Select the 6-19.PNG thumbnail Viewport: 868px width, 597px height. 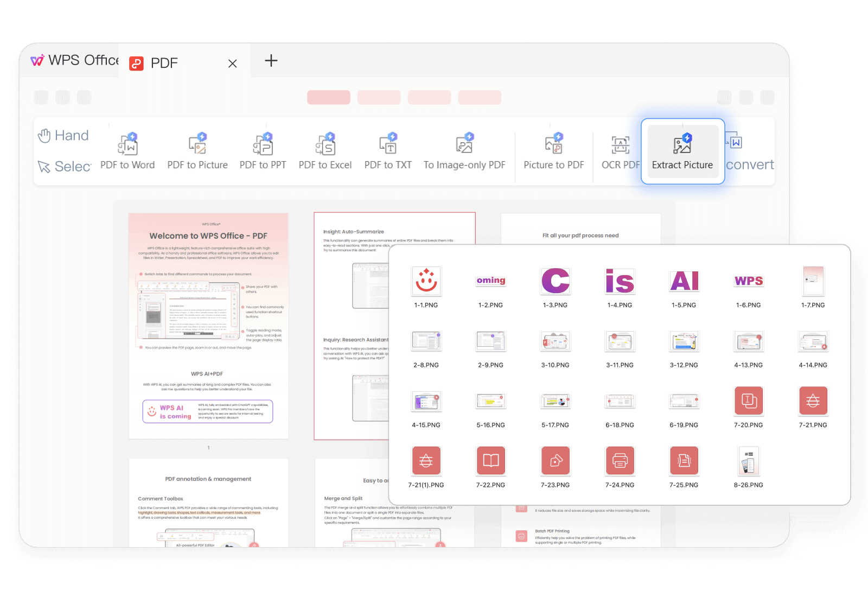[684, 401]
